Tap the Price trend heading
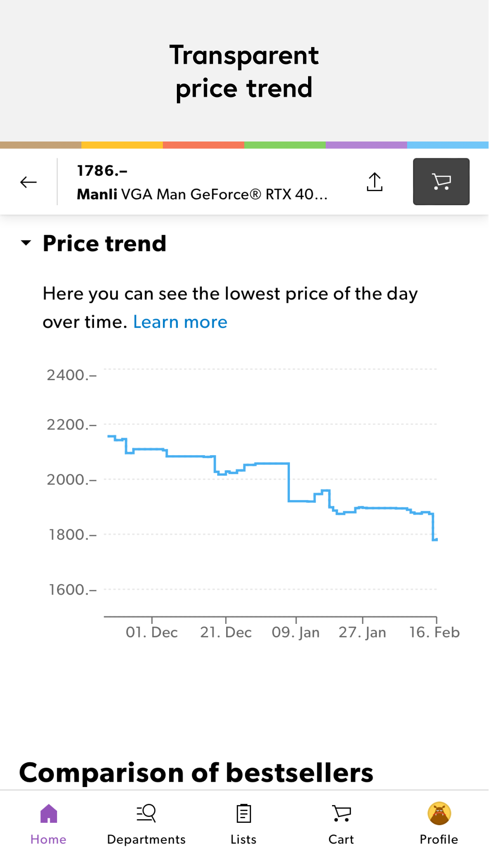This screenshot has width=489, height=868. [x=104, y=243]
